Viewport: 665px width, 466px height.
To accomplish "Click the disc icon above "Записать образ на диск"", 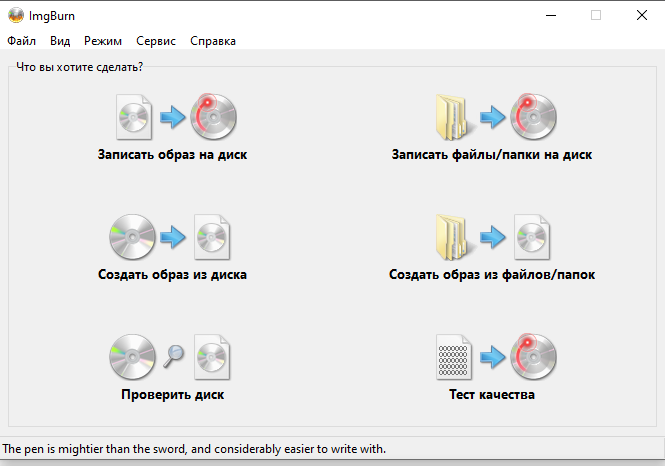I will [172, 118].
